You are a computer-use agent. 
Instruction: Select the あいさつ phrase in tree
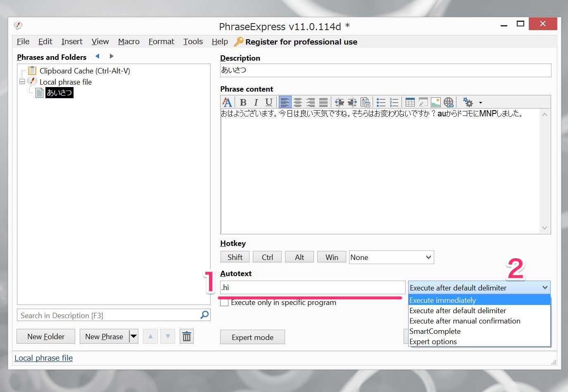coord(59,92)
